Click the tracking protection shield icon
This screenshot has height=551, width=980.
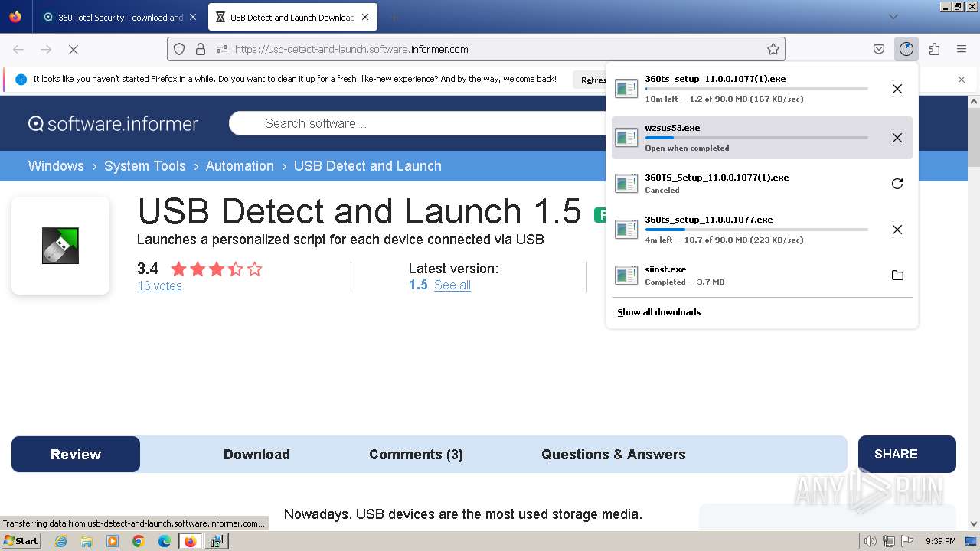(179, 49)
